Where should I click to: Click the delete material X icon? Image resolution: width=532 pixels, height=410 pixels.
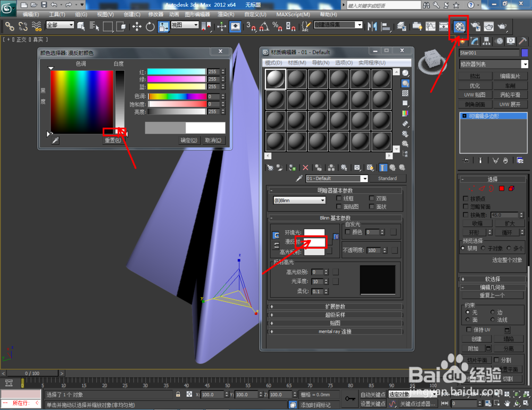point(305,168)
